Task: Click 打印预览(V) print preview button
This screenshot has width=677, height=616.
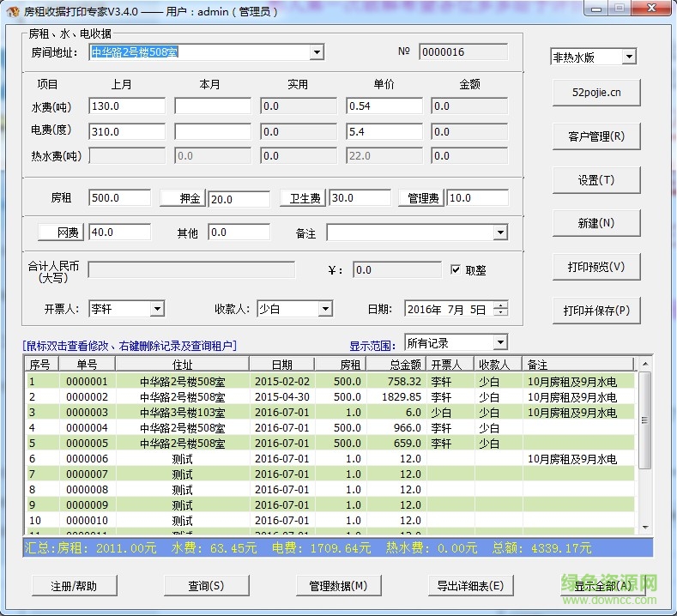Action: click(x=595, y=267)
